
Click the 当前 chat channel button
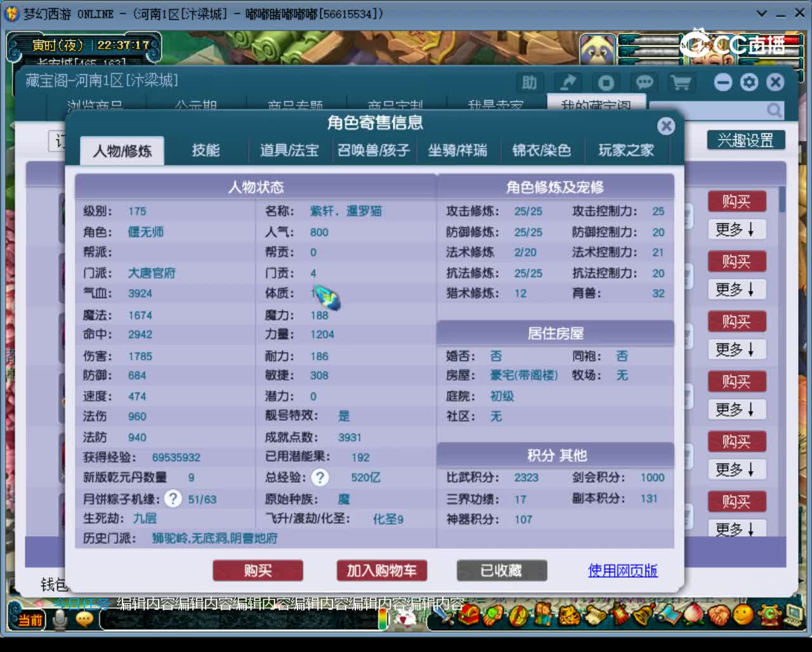[30, 620]
